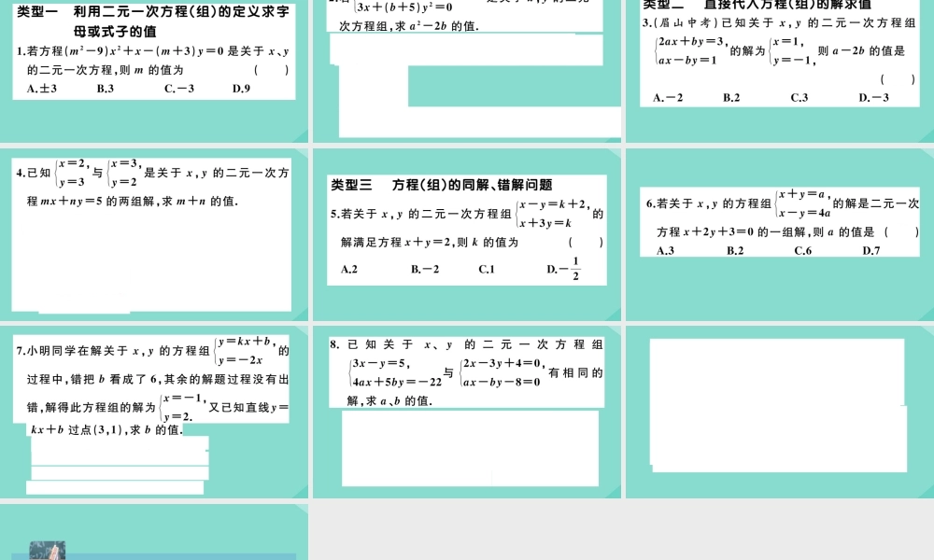934x560 pixels.
Task: Open the slide titled 类型三 方程(组)的同解、错解问题
Action: click(x=467, y=234)
